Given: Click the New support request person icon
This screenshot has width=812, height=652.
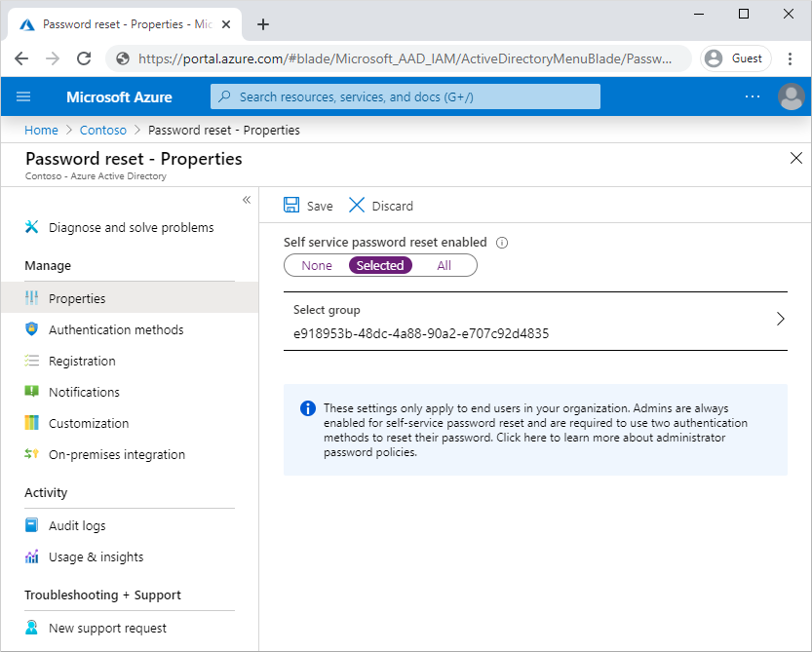Looking at the screenshot, I should 31,627.
